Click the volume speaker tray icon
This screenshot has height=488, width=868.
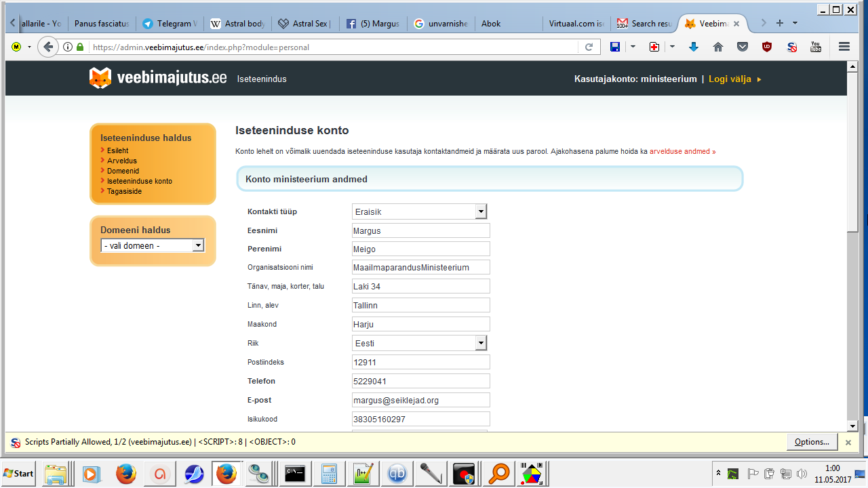point(802,474)
